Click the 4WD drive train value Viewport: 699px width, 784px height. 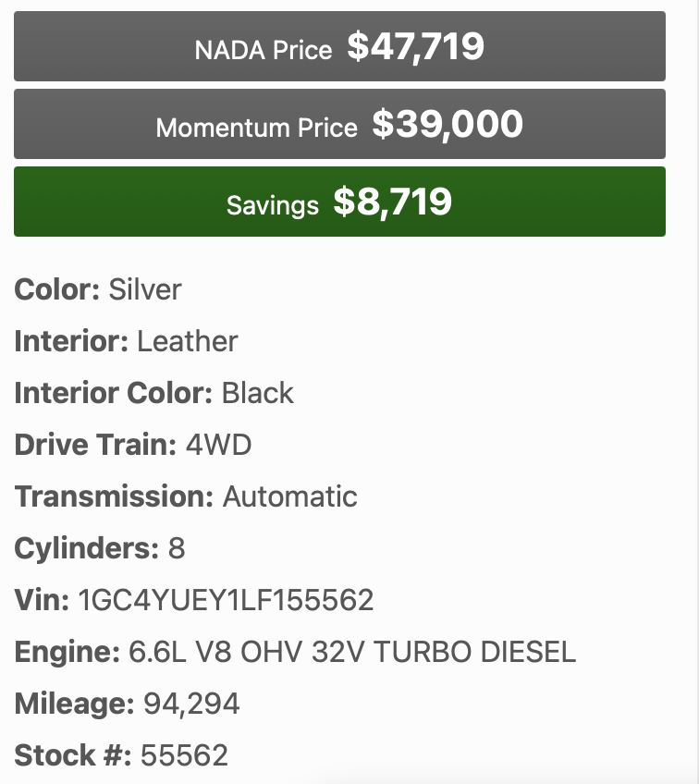click(219, 445)
